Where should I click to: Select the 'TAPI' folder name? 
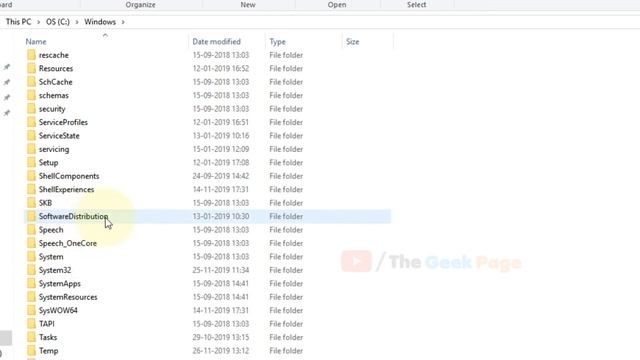pyautogui.click(x=47, y=324)
